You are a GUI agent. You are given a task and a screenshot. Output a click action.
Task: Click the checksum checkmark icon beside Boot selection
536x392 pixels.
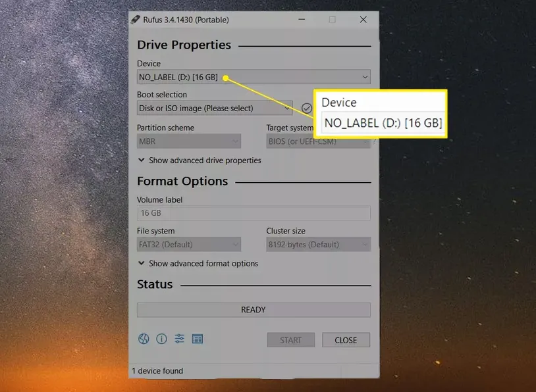click(307, 109)
